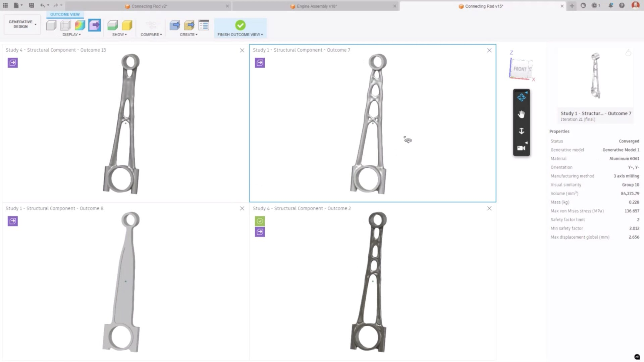Open the camera Look At tool
This screenshot has height=362, width=644.
click(x=521, y=148)
